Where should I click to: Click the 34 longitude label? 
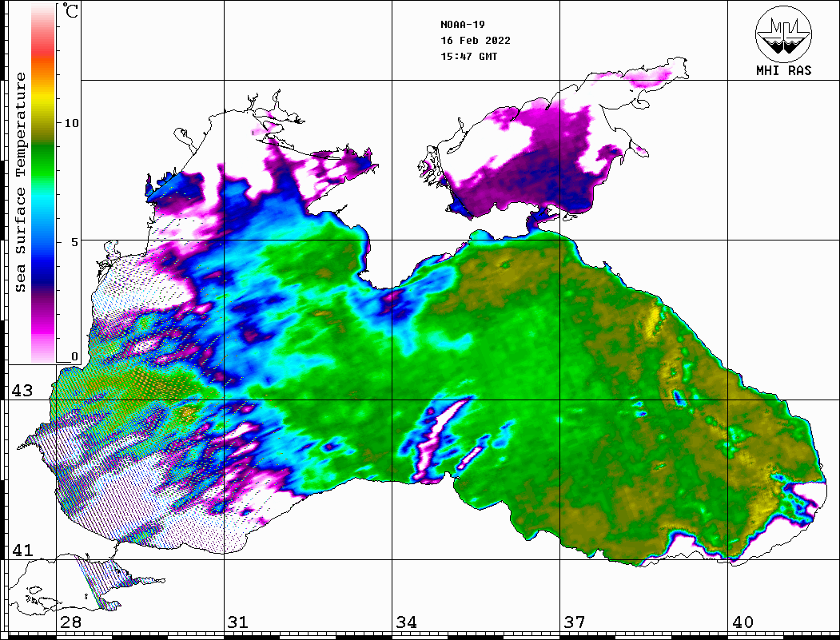coord(406,622)
